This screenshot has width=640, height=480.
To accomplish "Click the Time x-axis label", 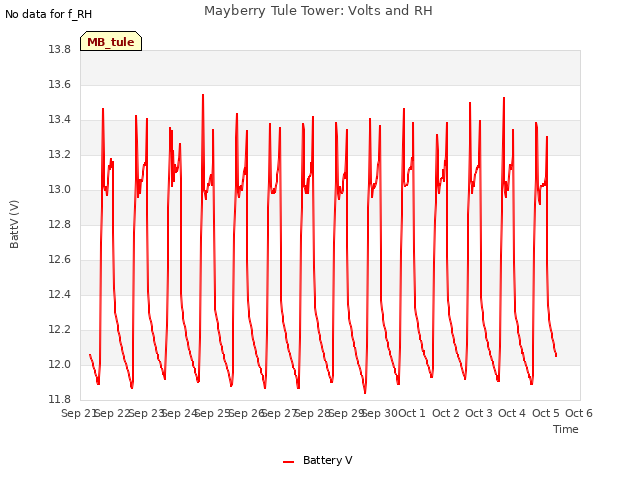I will tap(565, 429).
